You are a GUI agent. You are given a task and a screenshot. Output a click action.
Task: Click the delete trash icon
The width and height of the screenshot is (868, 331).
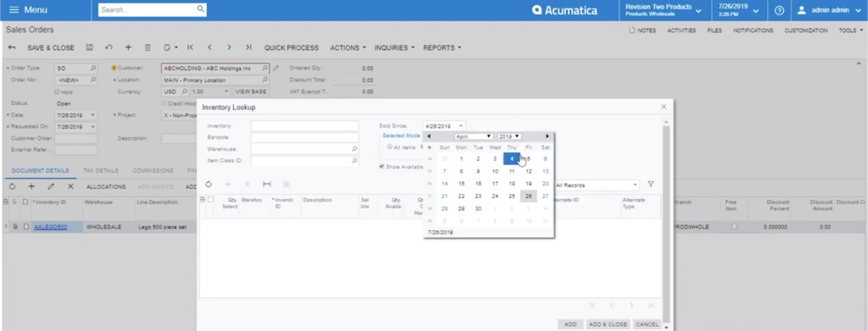pos(147,47)
